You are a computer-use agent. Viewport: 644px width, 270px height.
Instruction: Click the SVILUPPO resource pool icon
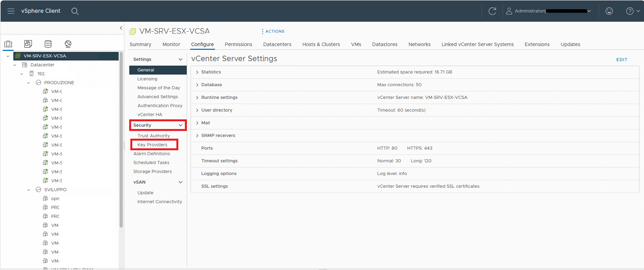tap(38, 190)
